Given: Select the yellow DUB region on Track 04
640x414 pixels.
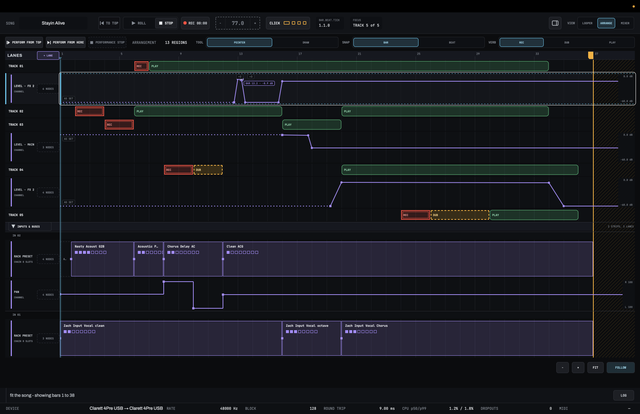Looking at the screenshot, I should pyautogui.click(x=208, y=170).
